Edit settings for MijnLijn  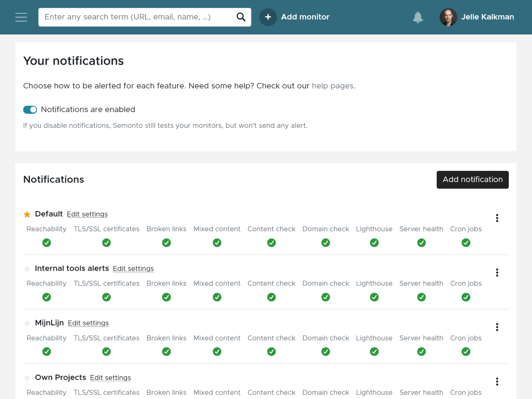[88, 323]
